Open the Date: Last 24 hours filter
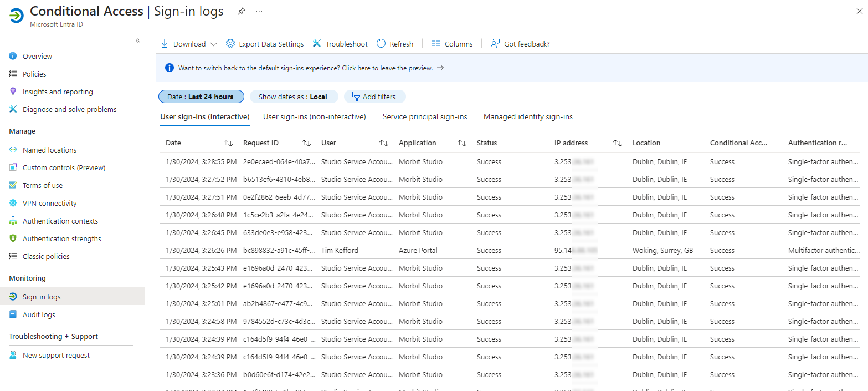 [201, 97]
